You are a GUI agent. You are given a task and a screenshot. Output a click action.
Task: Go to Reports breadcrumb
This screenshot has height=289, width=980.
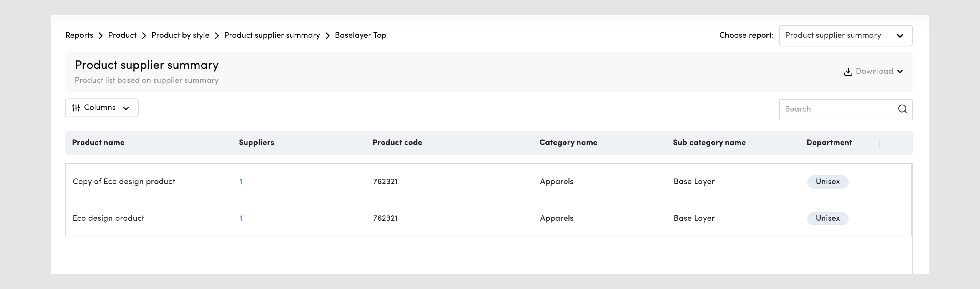coord(79,35)
